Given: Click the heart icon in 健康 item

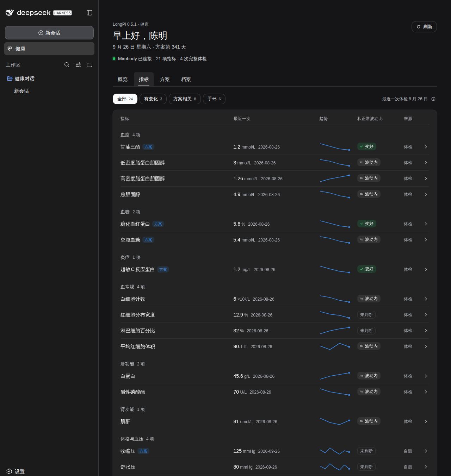Looking at the screenshot, I should click(x=10, y=49).
